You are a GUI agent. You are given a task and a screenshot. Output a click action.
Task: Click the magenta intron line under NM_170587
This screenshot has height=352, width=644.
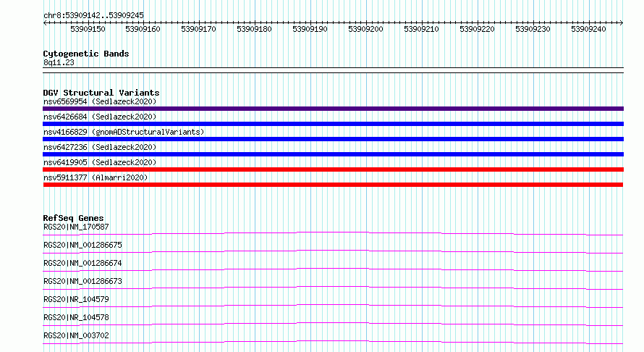point(333,232)
